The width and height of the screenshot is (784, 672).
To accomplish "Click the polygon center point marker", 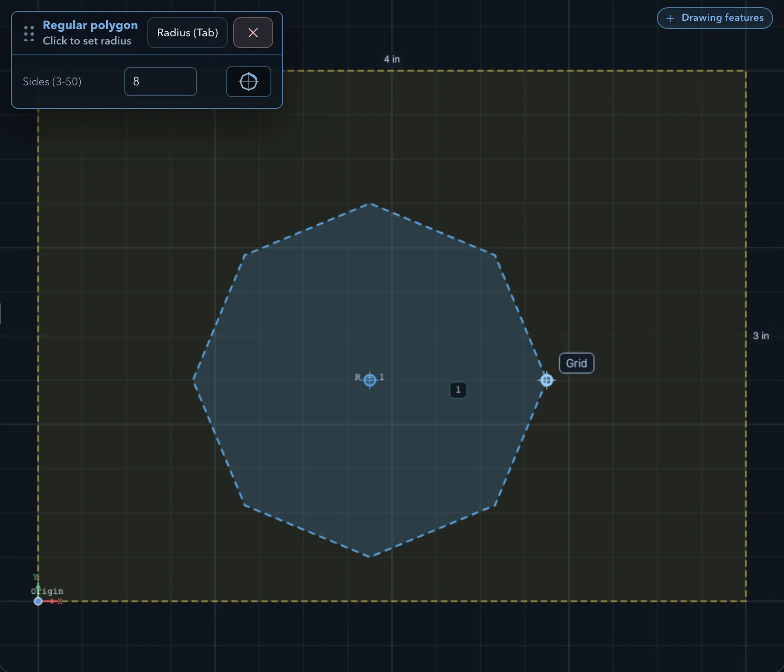I will click(x=370, y=380).
